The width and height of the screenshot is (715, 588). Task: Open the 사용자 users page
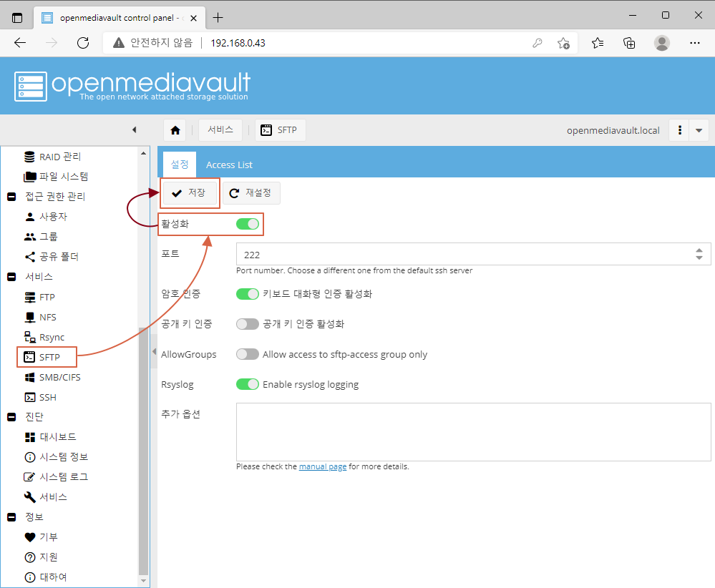46,217
